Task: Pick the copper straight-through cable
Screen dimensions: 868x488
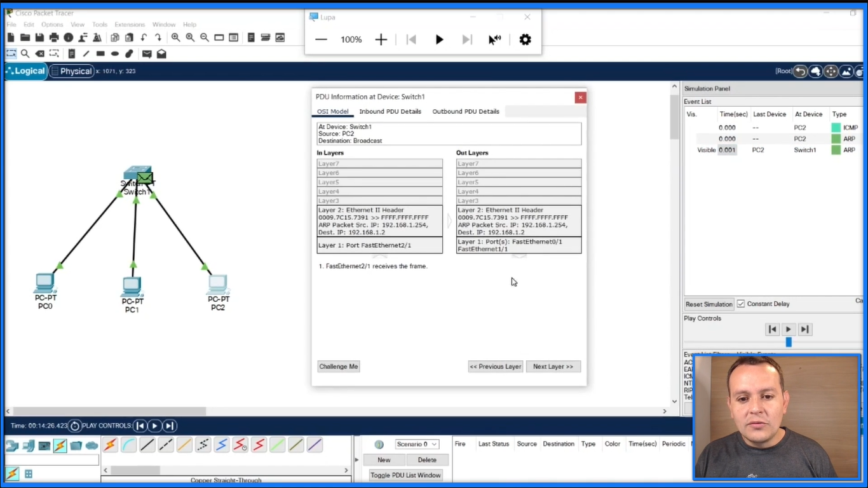Action: [147, 445]
